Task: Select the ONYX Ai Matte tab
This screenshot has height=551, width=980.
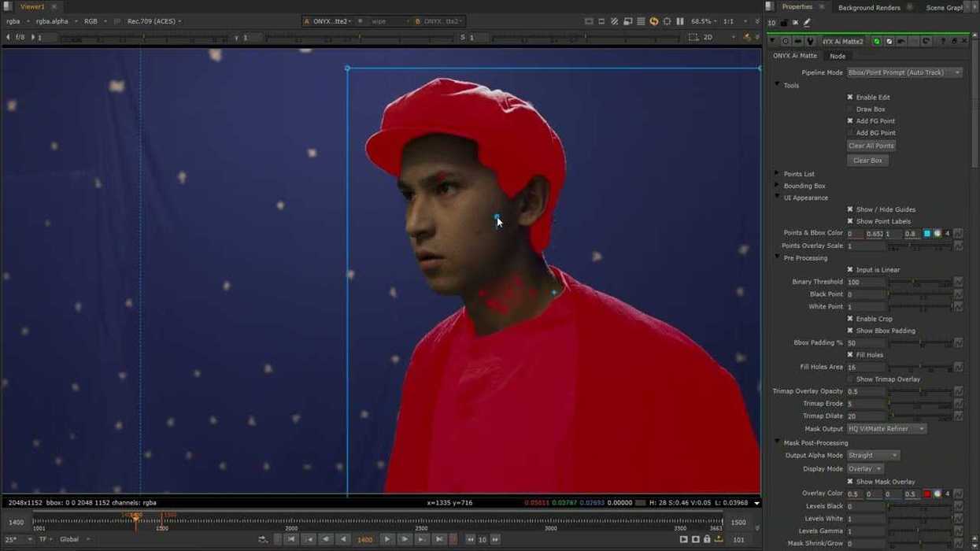Action: click(x=795, y=56)
